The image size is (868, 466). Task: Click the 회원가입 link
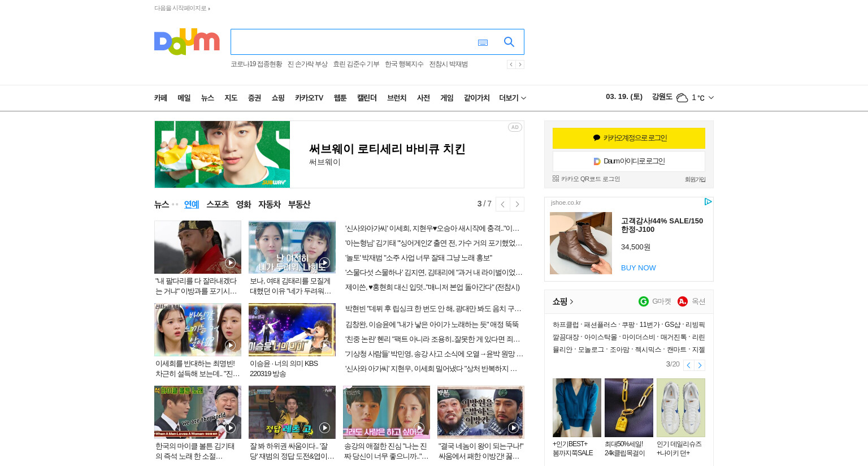pyautogui.click(x=695, y=179)
